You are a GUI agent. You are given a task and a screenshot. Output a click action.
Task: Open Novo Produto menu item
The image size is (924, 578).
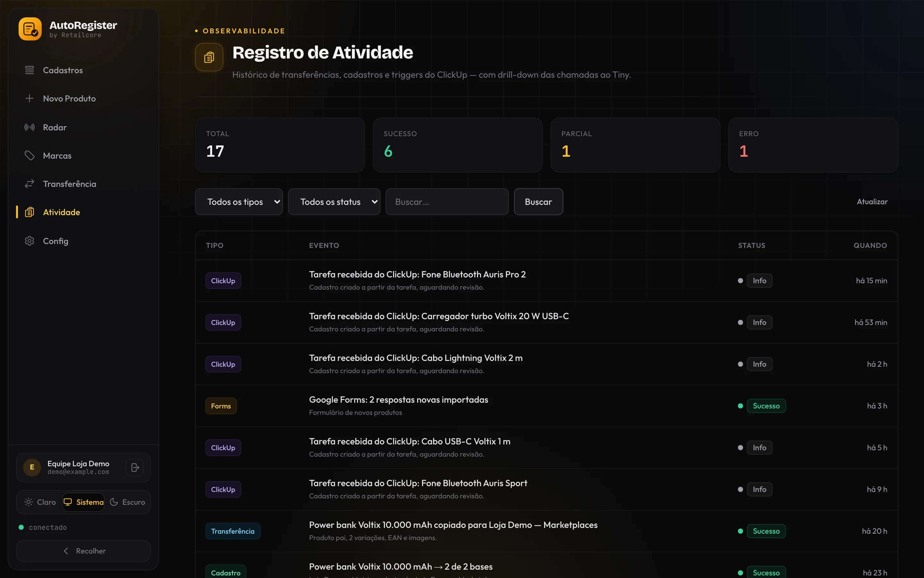click(x=83, y=98)
